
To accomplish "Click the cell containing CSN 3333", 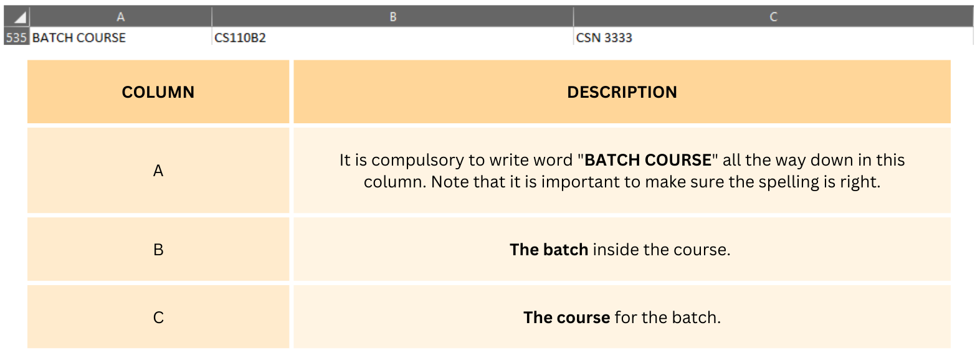I will point(604,37).
